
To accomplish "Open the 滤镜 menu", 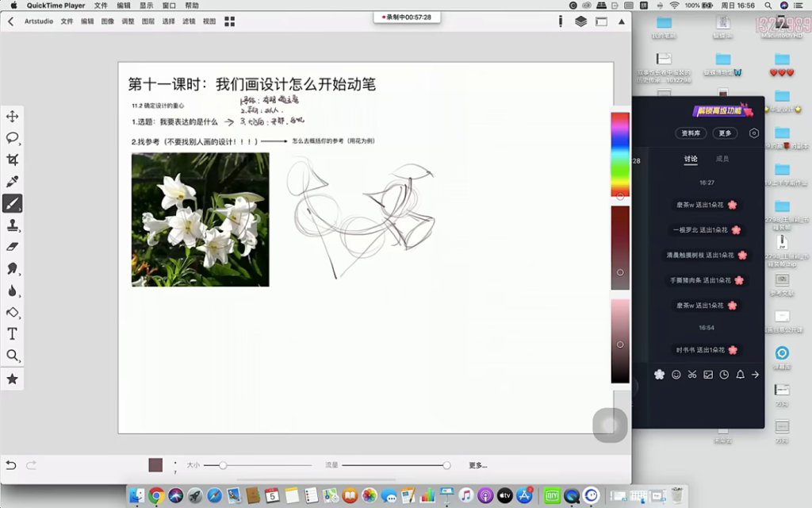I will (189, 21).
